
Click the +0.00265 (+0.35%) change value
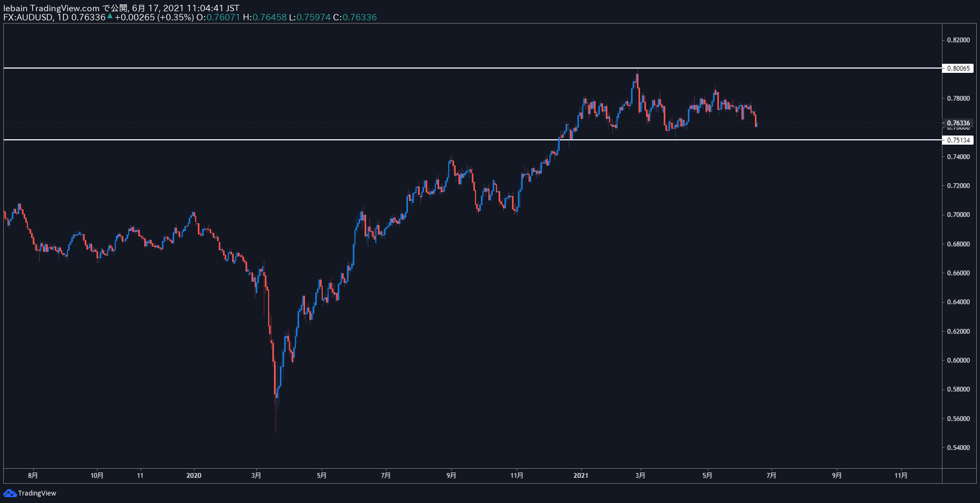click(154, 17)
